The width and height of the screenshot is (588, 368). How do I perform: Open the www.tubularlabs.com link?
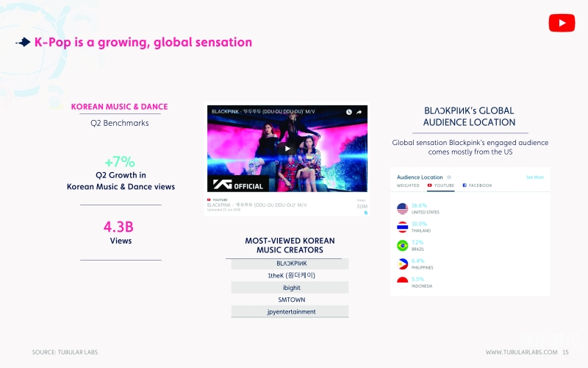pos(521,353)
